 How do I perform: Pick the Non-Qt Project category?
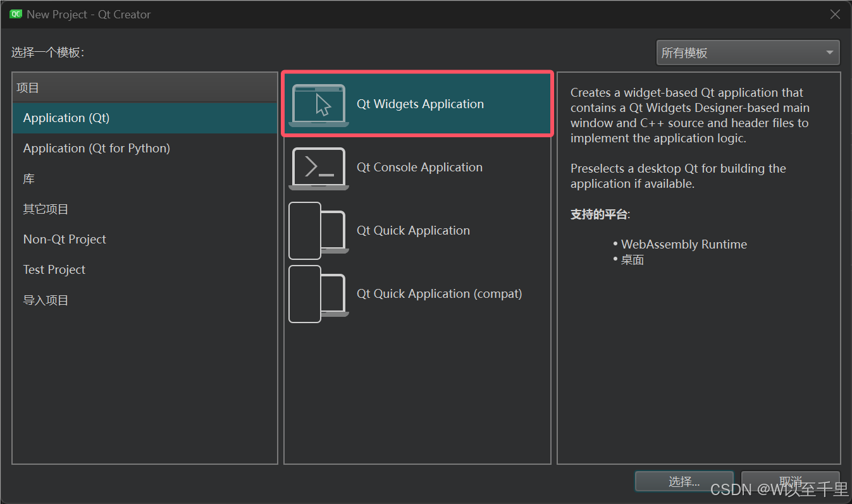[x=145, y=240]
